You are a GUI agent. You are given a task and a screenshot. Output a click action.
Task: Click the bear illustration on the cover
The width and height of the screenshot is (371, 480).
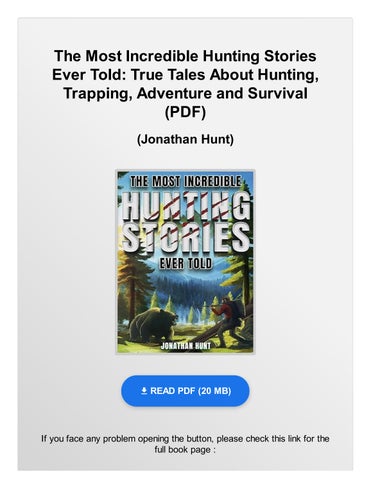pyautogui.click(x=153, y=325)
